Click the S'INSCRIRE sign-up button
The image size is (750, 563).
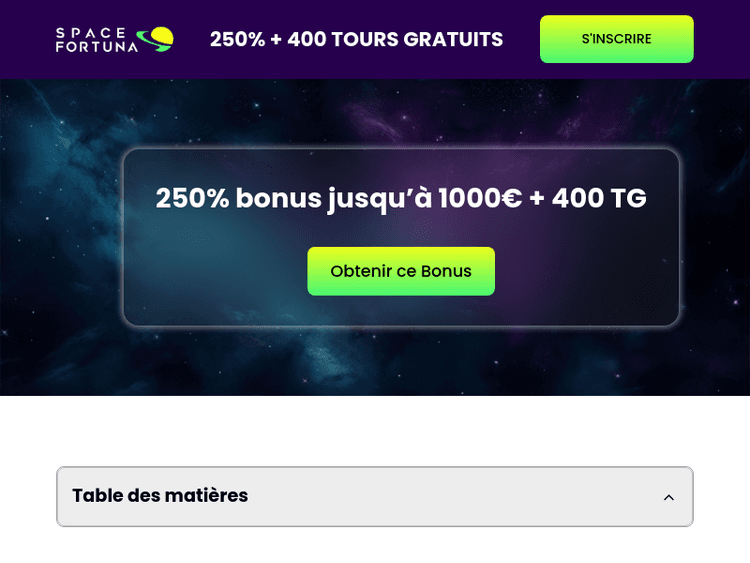[616, 39]
